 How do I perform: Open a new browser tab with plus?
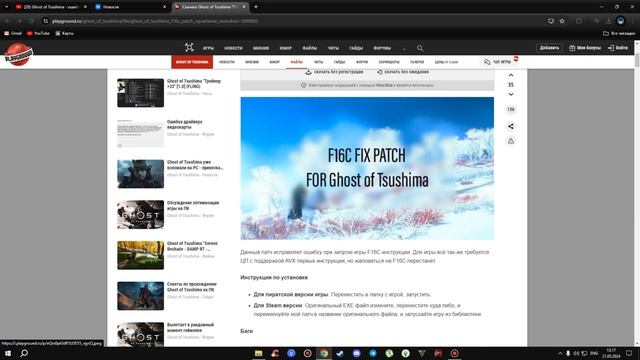[256, 7]
